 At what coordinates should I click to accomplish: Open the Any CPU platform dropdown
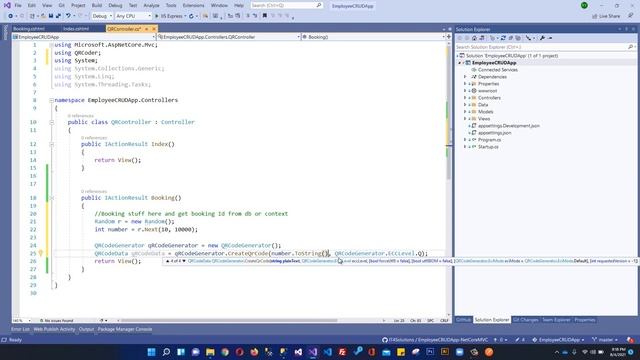pos(133,16)
